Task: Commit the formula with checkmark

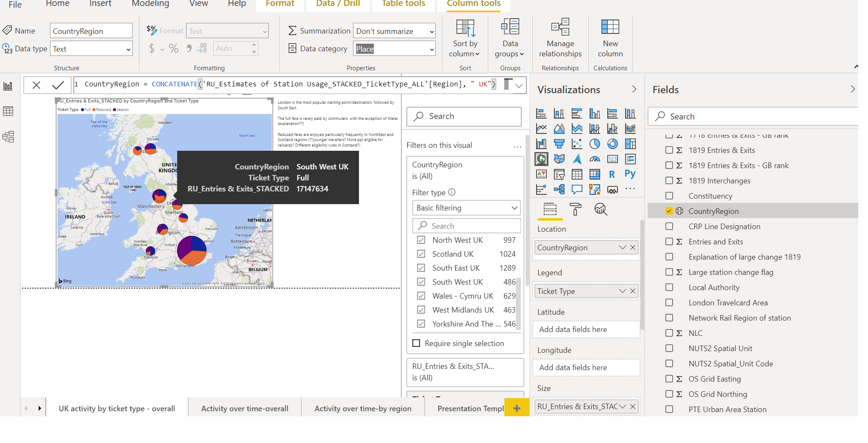Action: click(58, 85)
